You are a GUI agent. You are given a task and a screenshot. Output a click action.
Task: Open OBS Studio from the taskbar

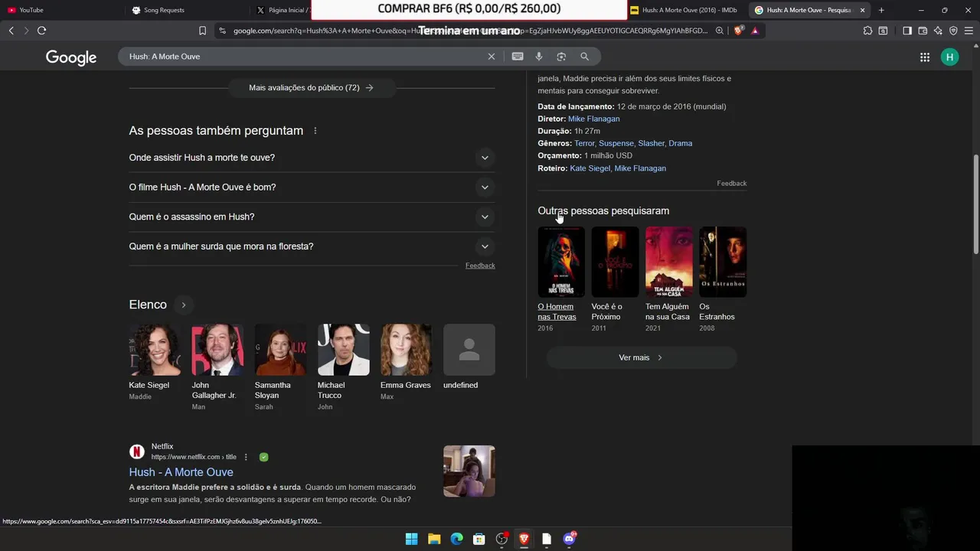501,539
